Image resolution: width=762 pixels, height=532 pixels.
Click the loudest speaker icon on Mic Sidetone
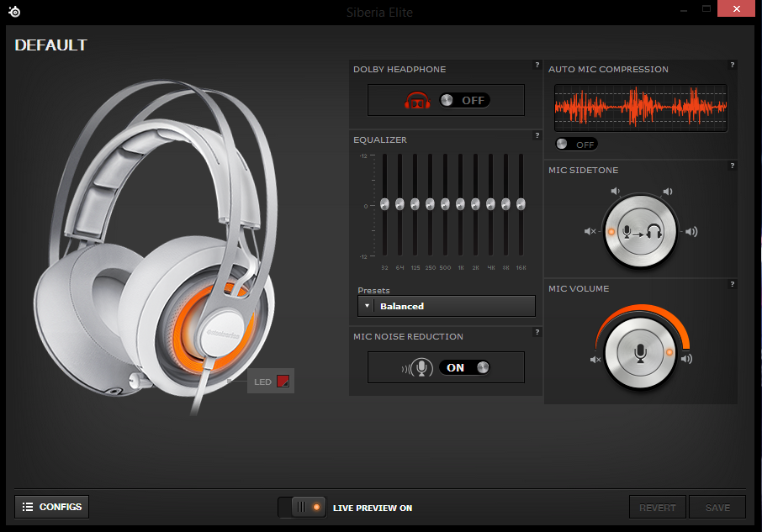click(691, 232)
